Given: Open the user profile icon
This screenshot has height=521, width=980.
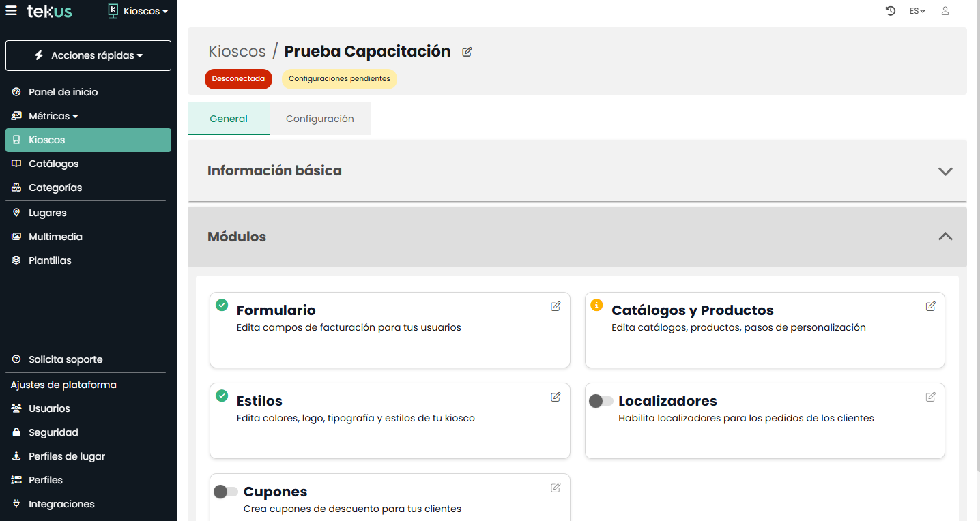Looking at the screenshot, I should pos(945,11).
